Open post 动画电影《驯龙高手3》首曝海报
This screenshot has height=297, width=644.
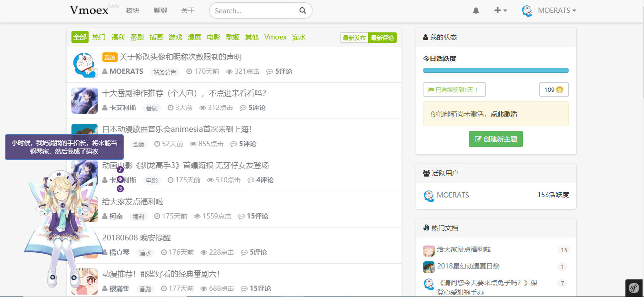(x=186, y=166)
